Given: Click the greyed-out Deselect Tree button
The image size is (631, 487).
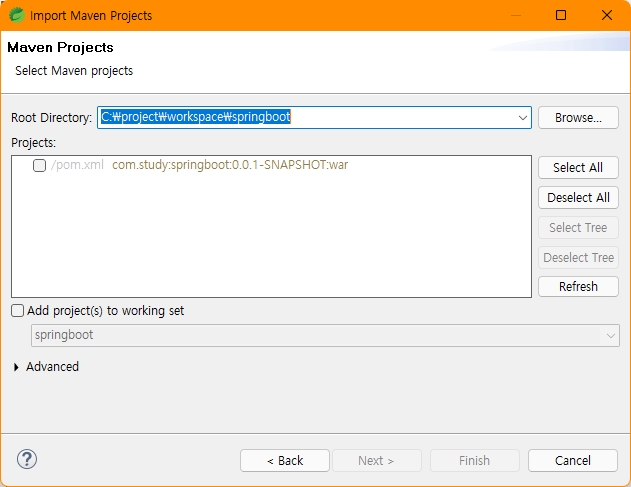Looking at the screenshot, I should pyautogui.click(x=578, y=258).
